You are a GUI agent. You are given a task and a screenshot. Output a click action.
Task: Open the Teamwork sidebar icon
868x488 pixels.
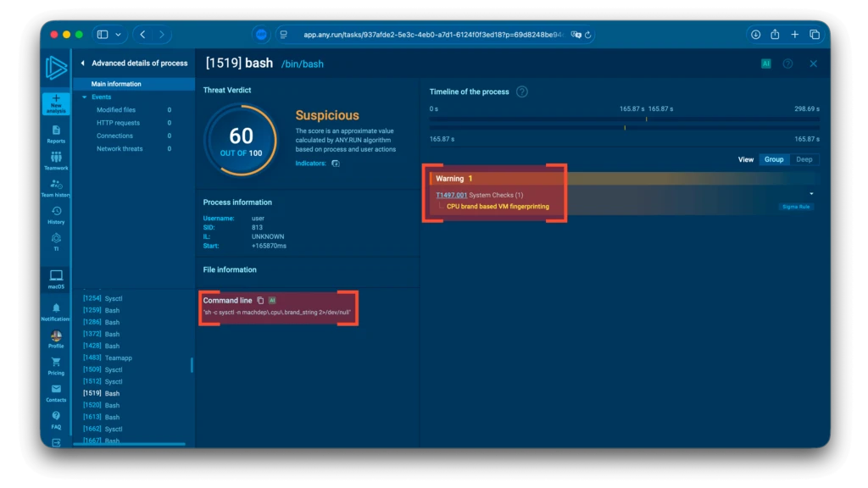tap(56, 158)
